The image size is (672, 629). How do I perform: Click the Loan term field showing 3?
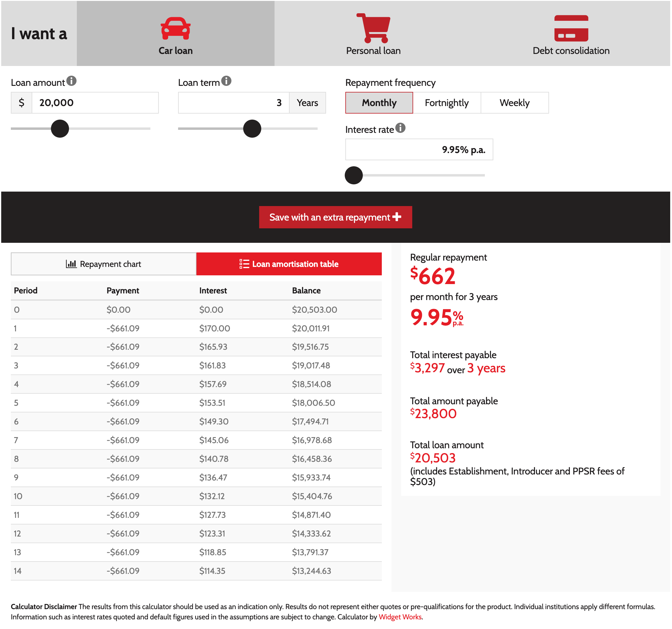234,103
